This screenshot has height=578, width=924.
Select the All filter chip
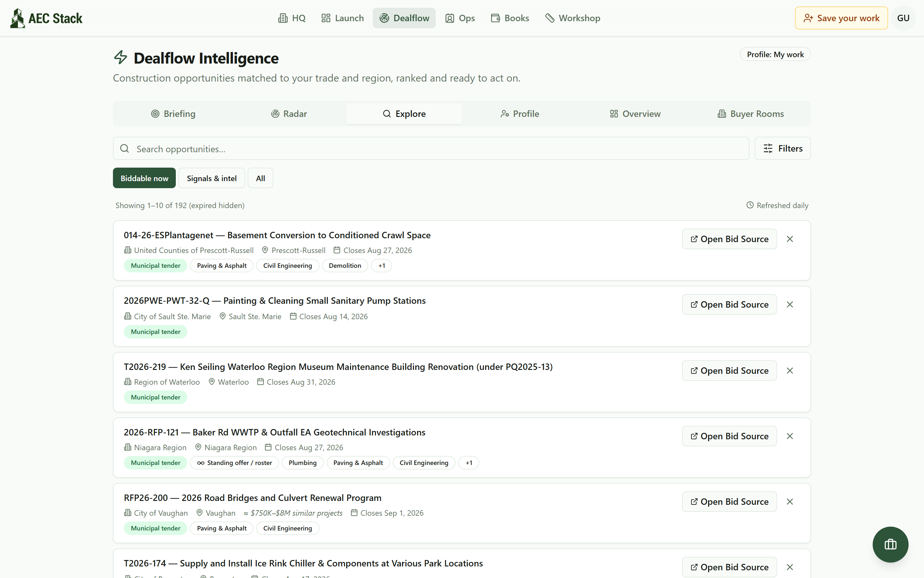click(261, 178)
